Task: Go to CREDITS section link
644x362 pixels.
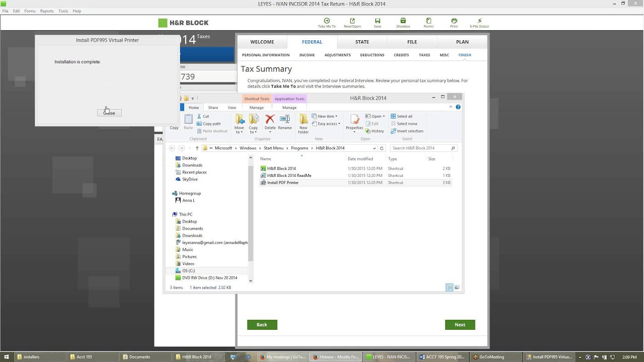Action: pyautogui.click(x=401, y=55)
